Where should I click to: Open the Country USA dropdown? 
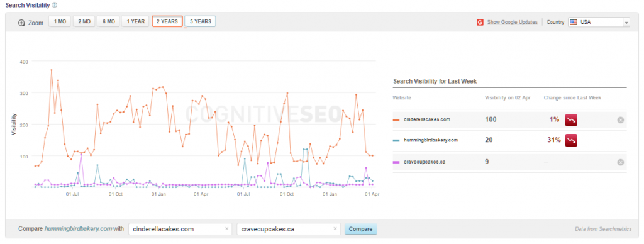coord(599,22)
